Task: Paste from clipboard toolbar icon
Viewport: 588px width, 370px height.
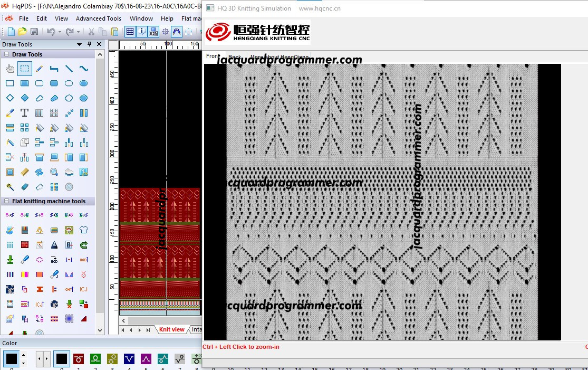Action: click(x=115, y=32)
